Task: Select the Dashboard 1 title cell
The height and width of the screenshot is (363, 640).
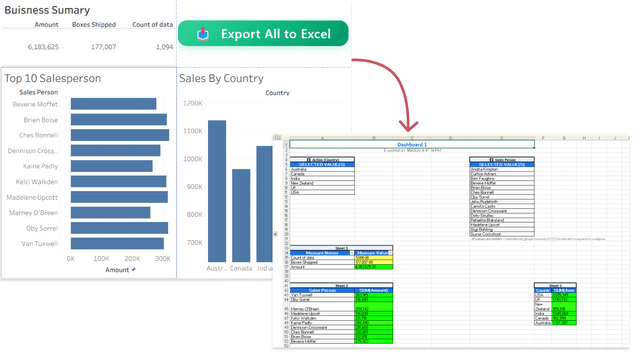Action: click(x=412, y=145)
